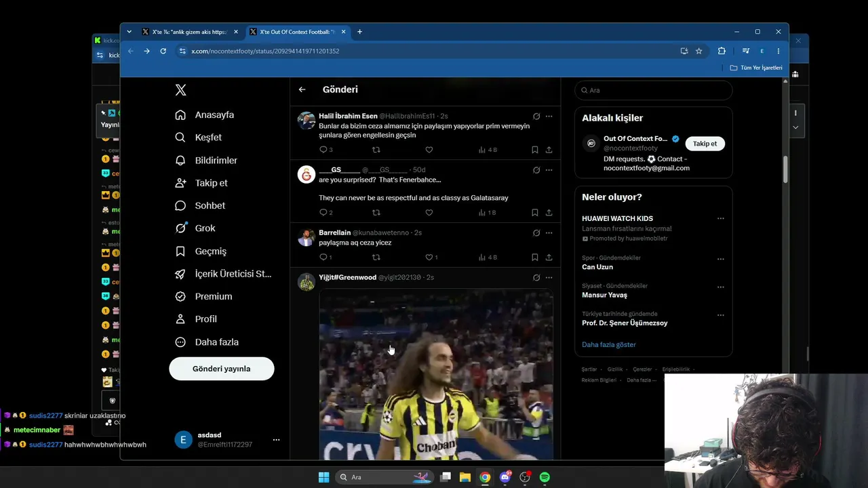This screenshot has height=488, width=868.
Task: Open the Chrome extensions puzzle icon
Action: (x=722, y=51)
